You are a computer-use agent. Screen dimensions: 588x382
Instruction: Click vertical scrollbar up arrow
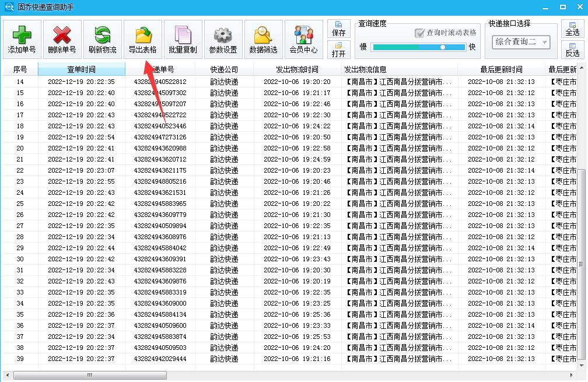[582, 68]
